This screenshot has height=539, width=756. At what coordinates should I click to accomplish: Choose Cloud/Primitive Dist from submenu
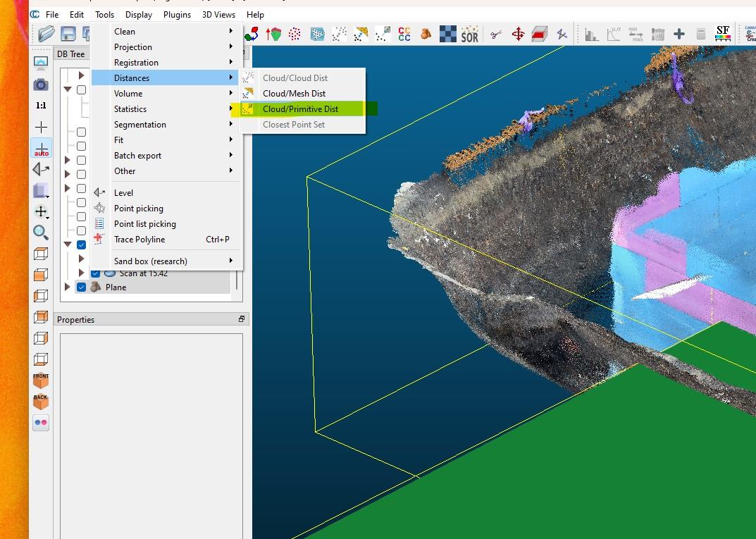coord(300,109)
